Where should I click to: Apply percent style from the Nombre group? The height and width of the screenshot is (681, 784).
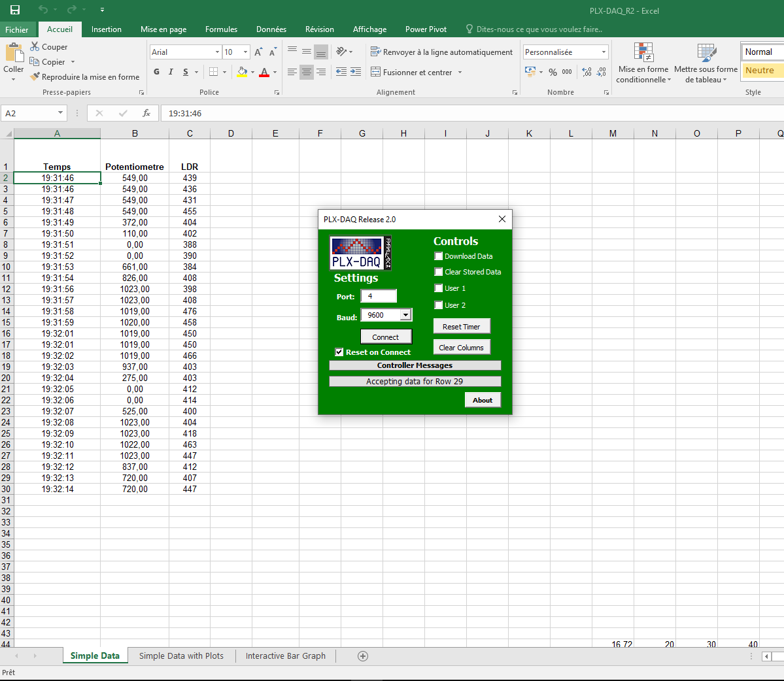(x=553, y=73)
